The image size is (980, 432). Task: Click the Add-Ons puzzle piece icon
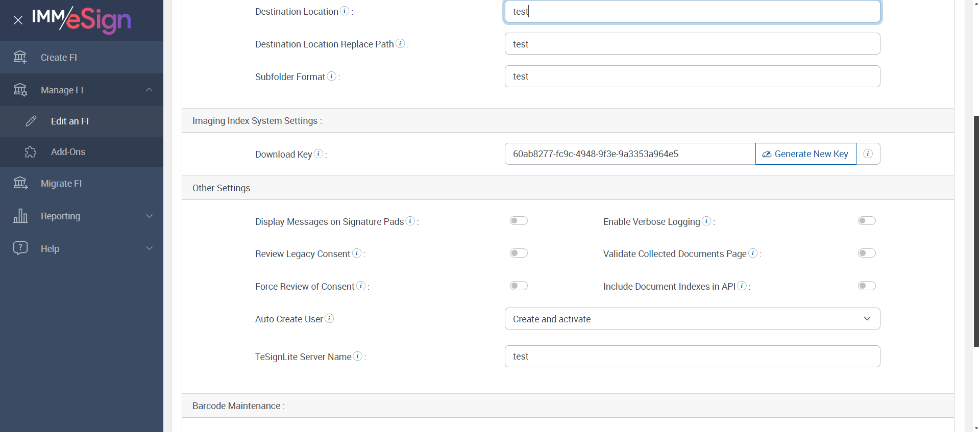pos(31,152)
